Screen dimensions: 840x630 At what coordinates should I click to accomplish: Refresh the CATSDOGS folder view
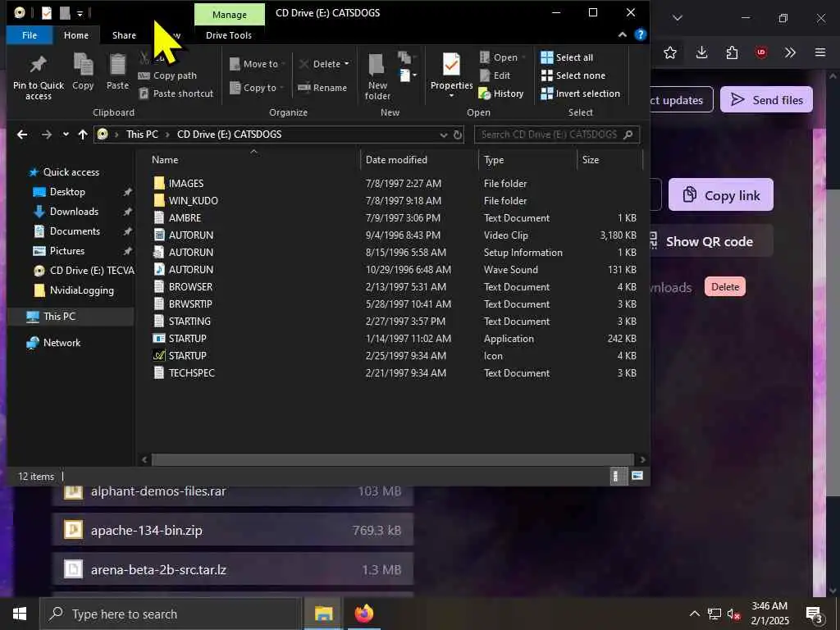pos(458,135)
